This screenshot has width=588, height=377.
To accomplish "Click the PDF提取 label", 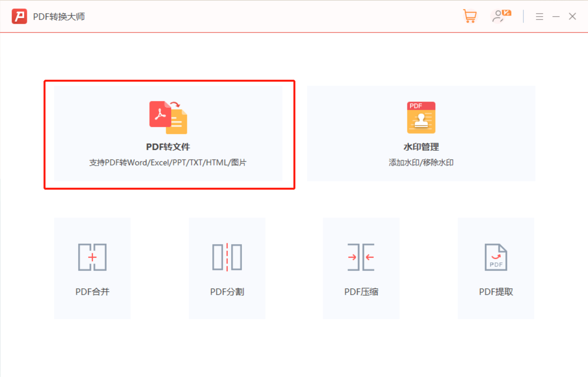I will tap(496, 292).
